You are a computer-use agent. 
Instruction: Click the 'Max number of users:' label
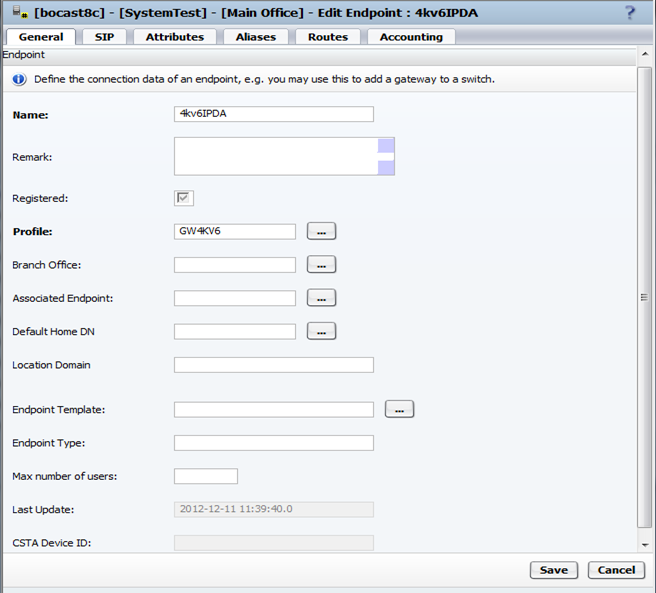pos(65,476)
